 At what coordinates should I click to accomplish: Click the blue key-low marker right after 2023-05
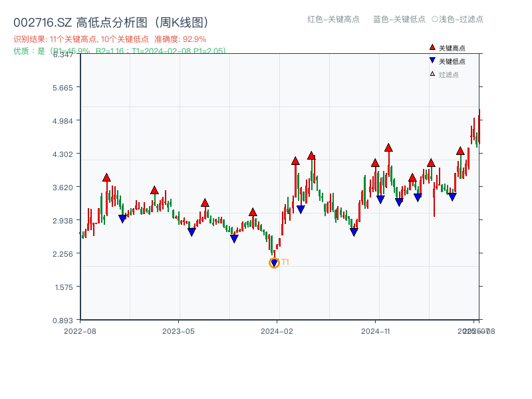click(x=192, y=232)
